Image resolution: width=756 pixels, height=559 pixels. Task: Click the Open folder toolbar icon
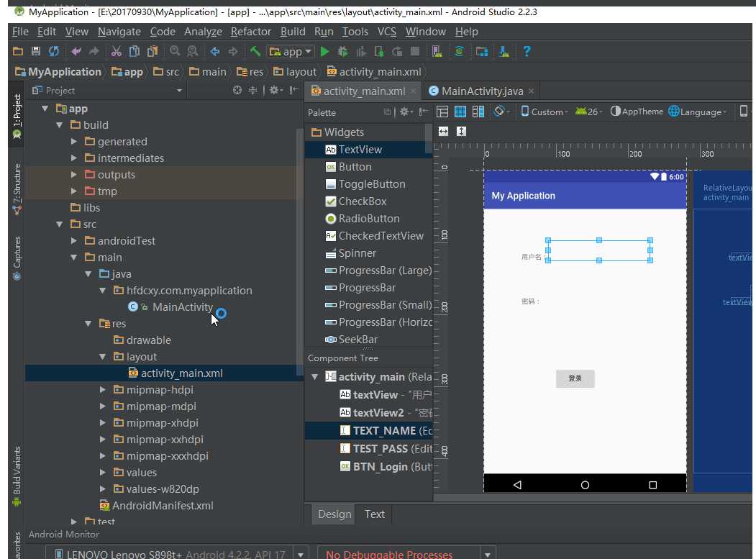click(18, 51)
